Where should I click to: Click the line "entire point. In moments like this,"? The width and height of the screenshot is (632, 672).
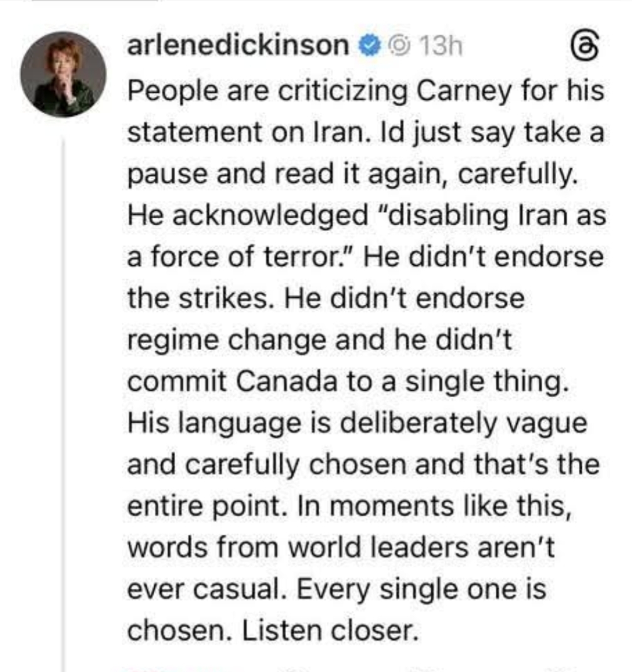click(x=349, y=506)
